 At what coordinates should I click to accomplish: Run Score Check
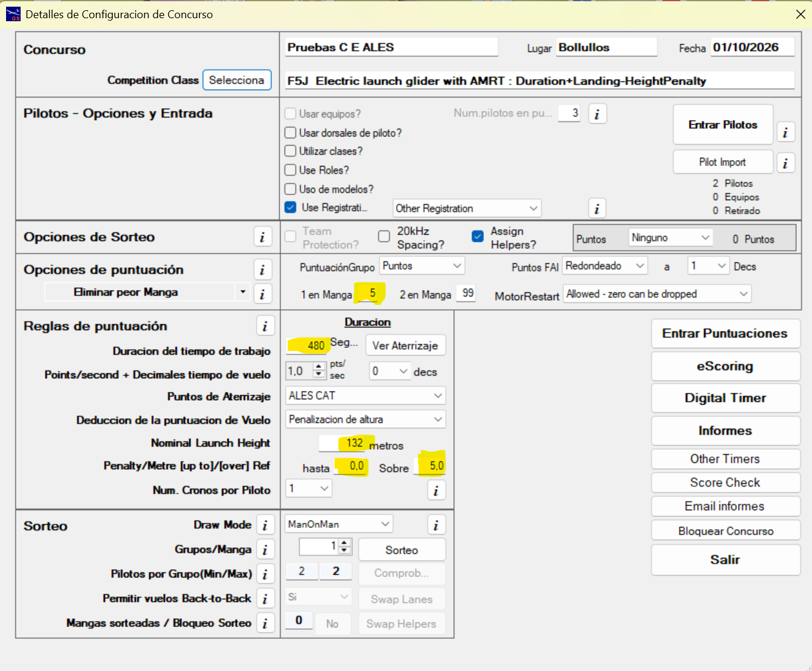click(725, 482)
